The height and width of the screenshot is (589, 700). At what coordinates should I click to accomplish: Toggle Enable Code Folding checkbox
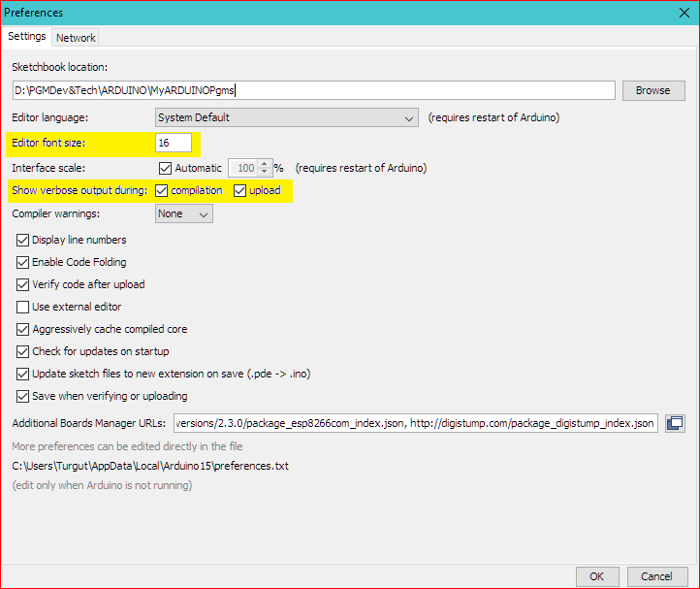(22, 262)
